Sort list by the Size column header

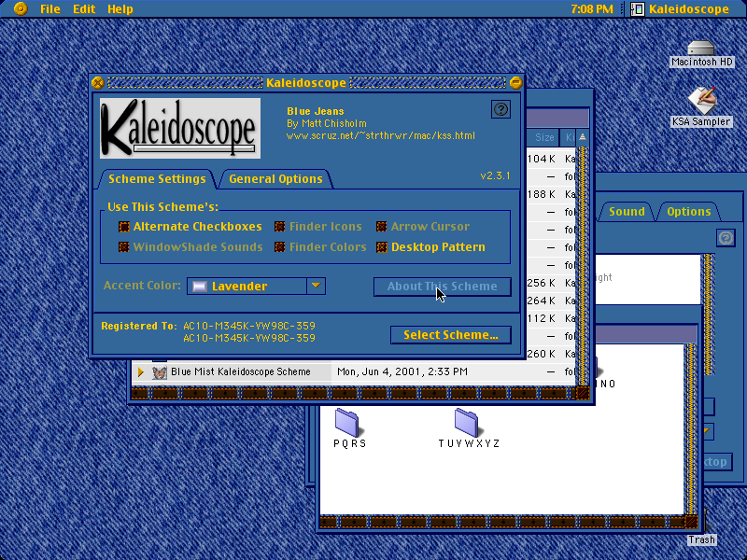(544, 137)
